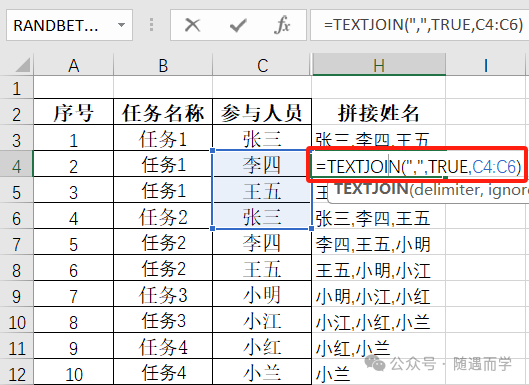
Task: Click cell A5 with number 3
Action: (74, 190)
